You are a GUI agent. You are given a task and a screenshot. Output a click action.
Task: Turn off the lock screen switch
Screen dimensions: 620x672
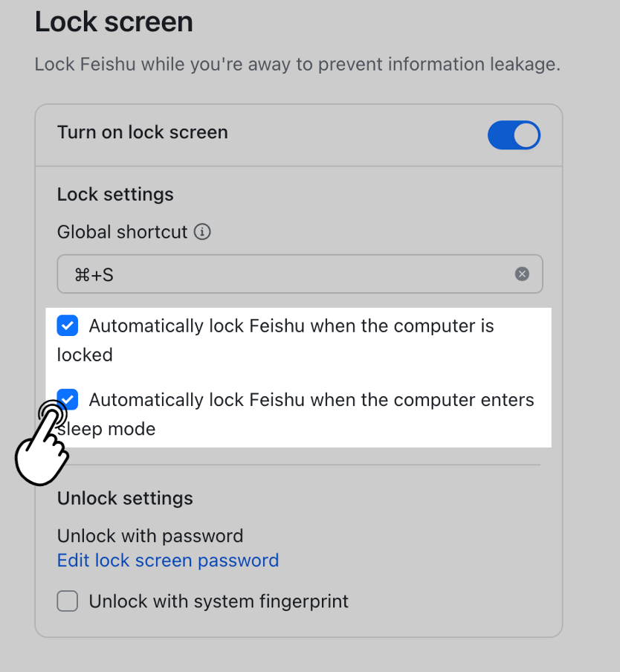[x=514, y=135]
